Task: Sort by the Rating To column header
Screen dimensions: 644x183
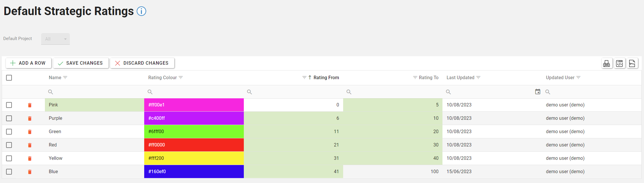Action: [428, 78]
